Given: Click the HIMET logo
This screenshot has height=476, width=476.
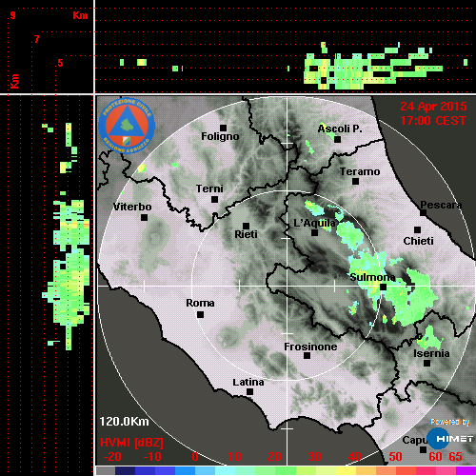Looking at the screenshot, I should tap(449, 438).
